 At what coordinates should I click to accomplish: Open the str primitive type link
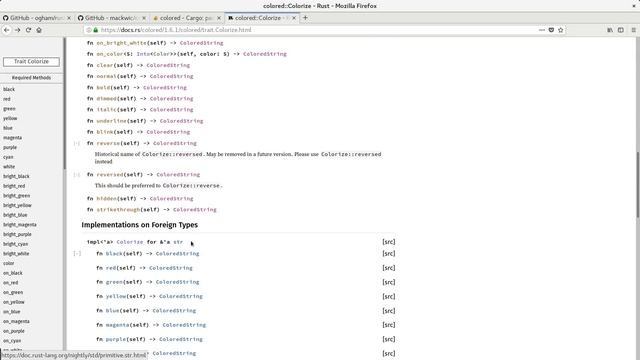coord(178,242)
